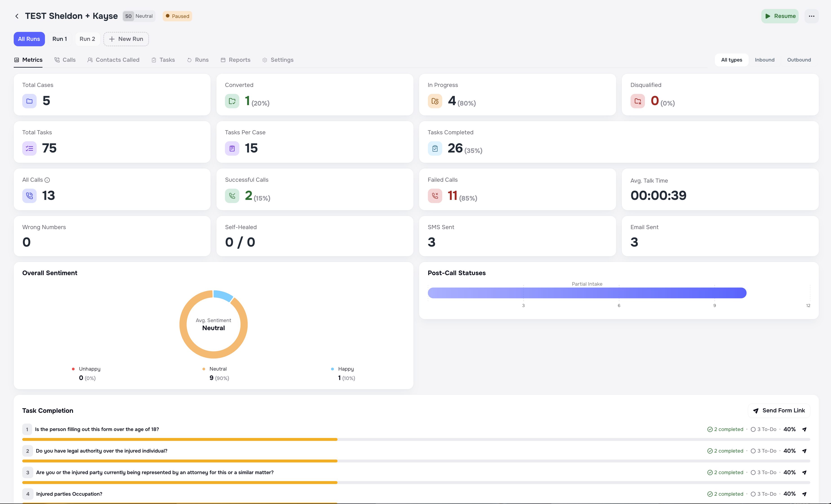The height and width of the screenshot is (504, 831).
Task: Enable the All types filter
Action: (x=731, y=60)
